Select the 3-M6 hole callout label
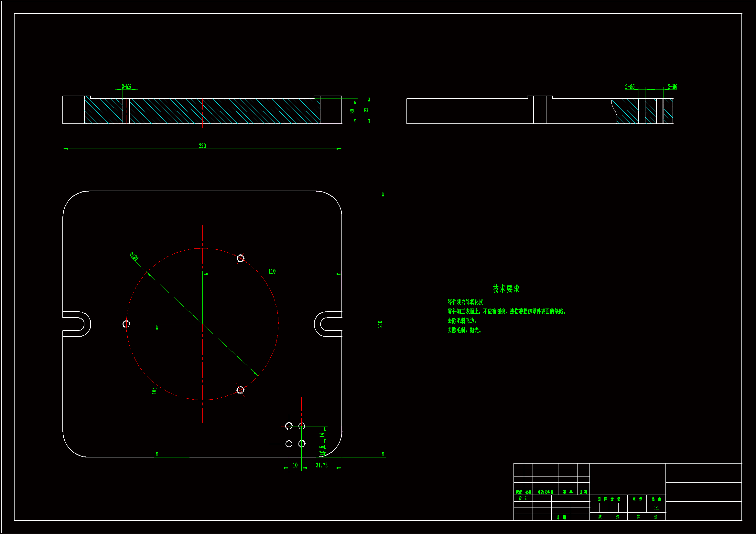 pos(126,87)
